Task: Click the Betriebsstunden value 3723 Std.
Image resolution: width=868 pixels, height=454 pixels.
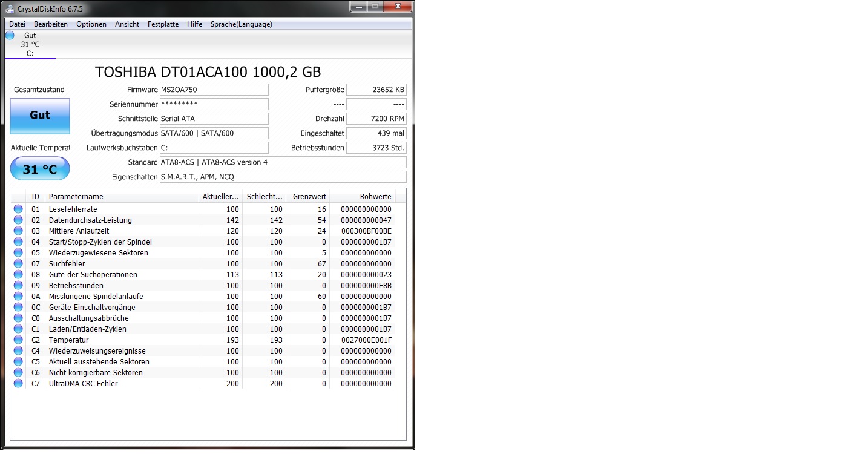Action: [376, 148]
